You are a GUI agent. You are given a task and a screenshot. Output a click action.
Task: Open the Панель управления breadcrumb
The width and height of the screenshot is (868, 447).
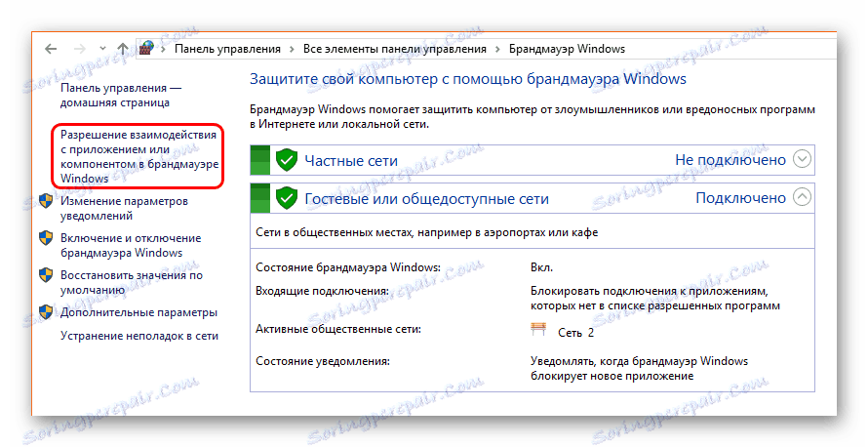click(227, 49)
